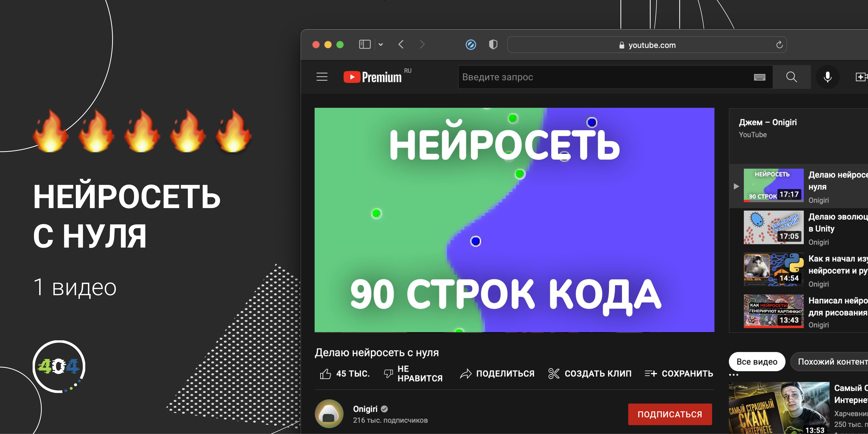Click the 'Не нравится' dislike button
Image resolution: width=868 pixels, height=434 pixels.
pos(413,373)
